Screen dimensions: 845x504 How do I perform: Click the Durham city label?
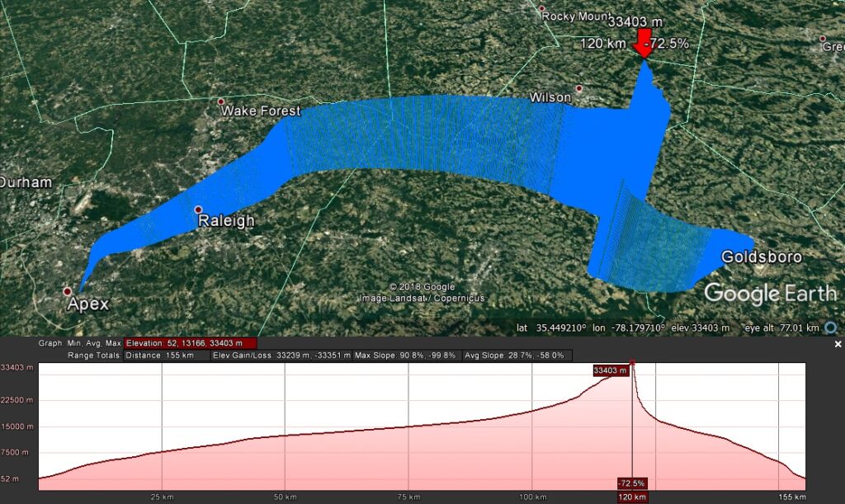click(26, 182)
